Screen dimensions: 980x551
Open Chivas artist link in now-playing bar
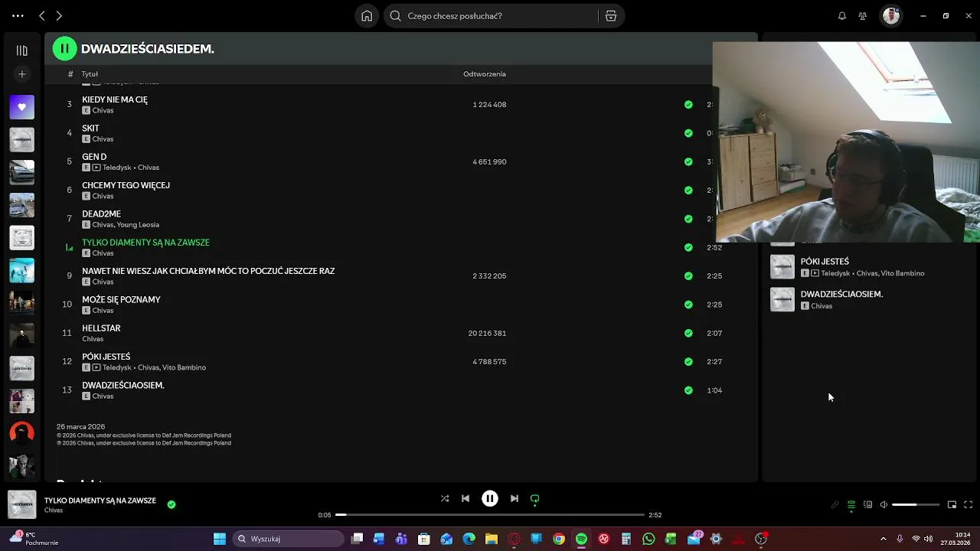[54, 510]
